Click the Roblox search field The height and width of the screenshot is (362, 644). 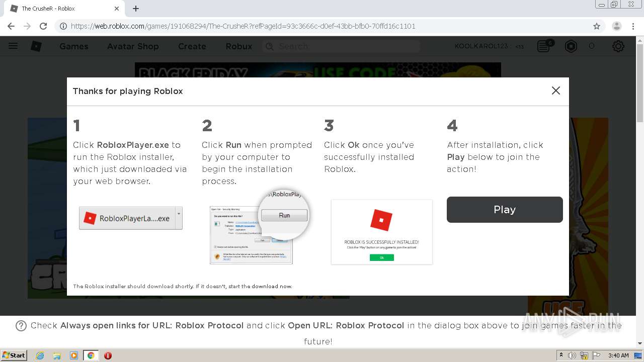341,46
